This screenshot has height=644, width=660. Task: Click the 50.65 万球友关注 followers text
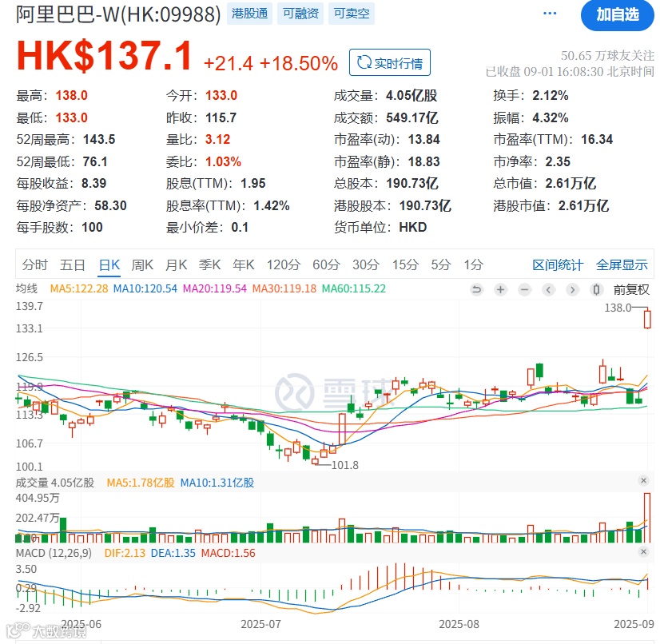[x=607, y=56]
